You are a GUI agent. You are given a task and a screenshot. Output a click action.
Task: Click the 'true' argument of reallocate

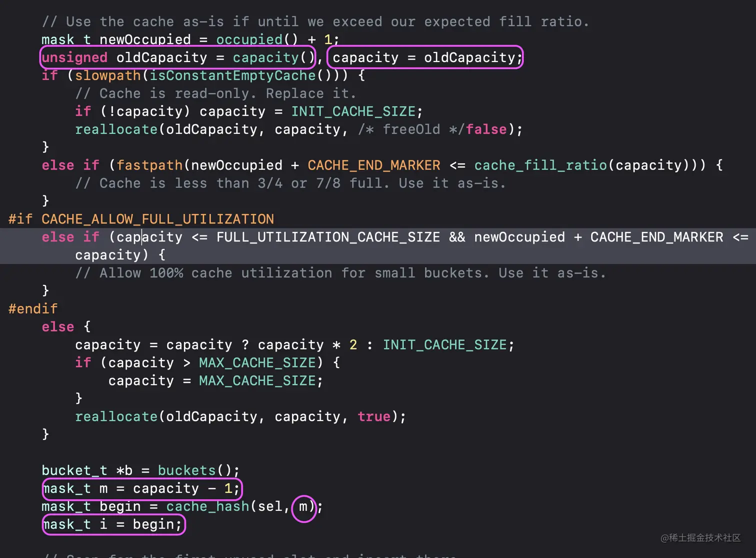[x=374, y=416]
